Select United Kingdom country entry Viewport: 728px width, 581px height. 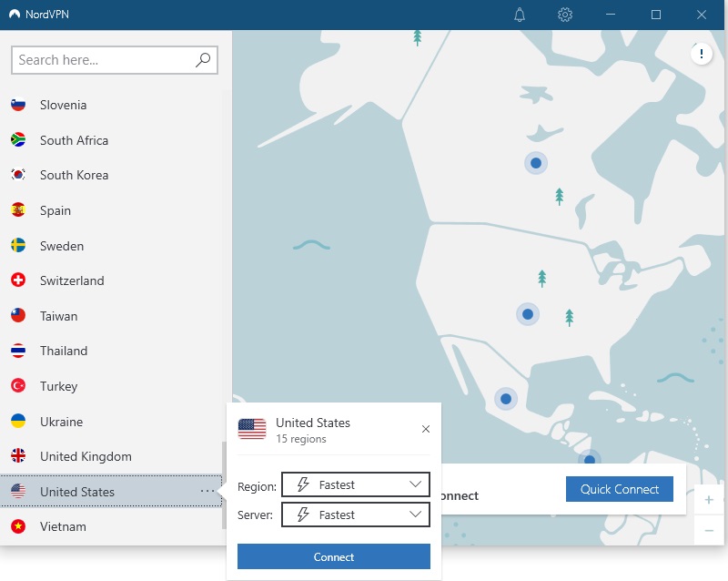111,456
